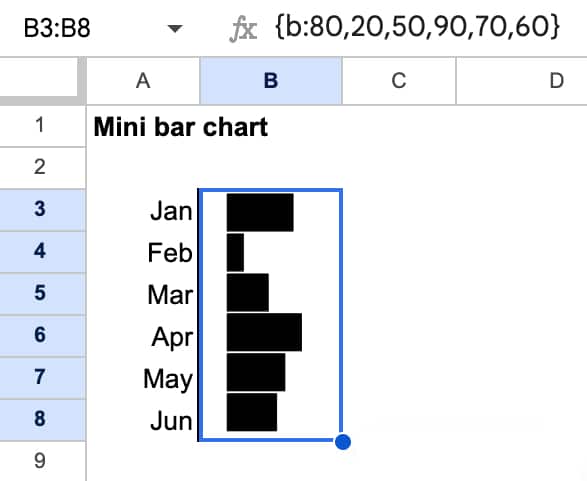Click the Jun label cell
This screenshot has height=481, width=587.
point(143,420)
